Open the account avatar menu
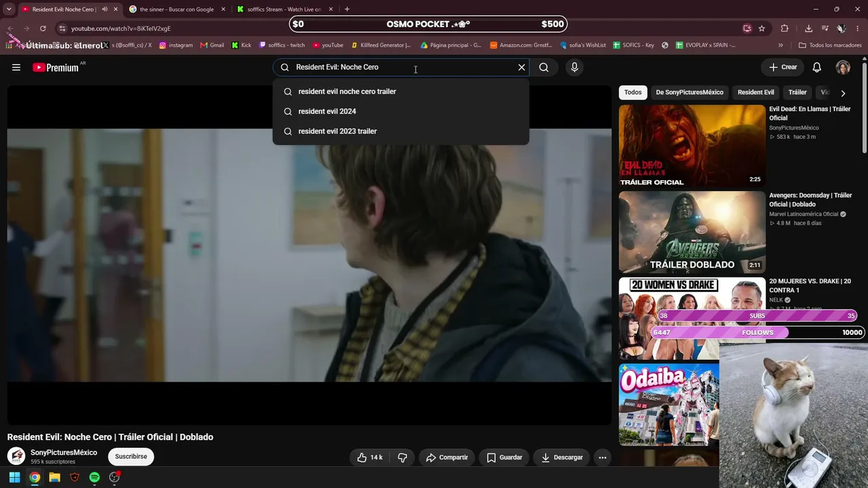Screen dimensions: 868x488 point(843,67)
